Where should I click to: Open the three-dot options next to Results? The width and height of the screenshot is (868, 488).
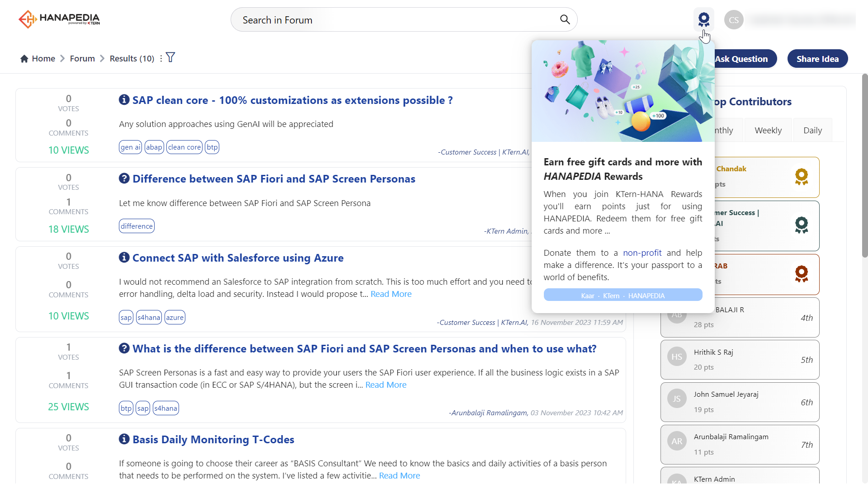pyautogui.click(x=161, y=59)
